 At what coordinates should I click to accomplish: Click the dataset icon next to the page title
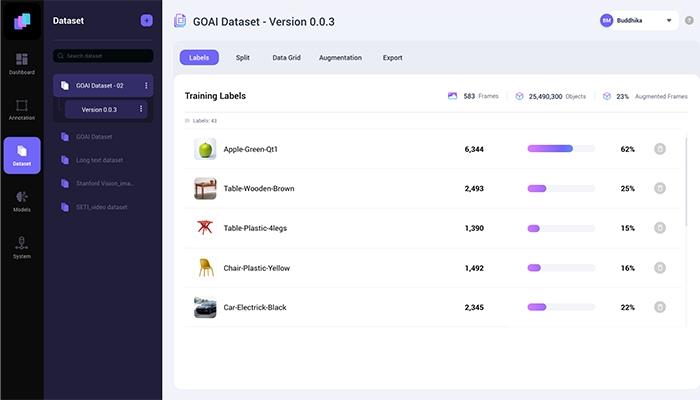pos(180,21)
